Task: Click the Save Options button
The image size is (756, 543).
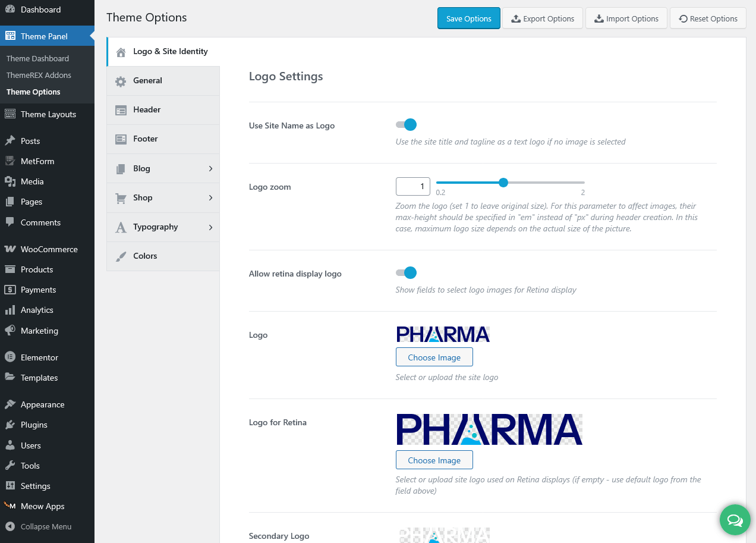Action: pyautogui.click(x=468, y=18)
